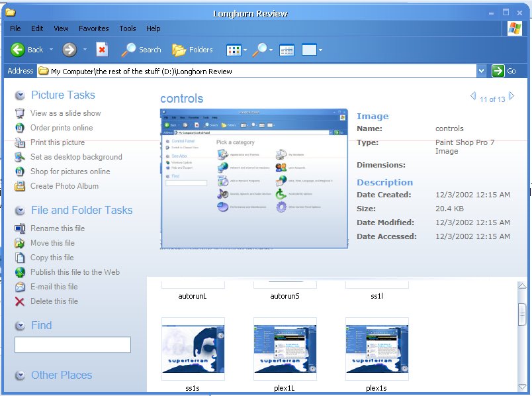
Task: Select the plex1L thumbnail
Action: pos(285,349)
